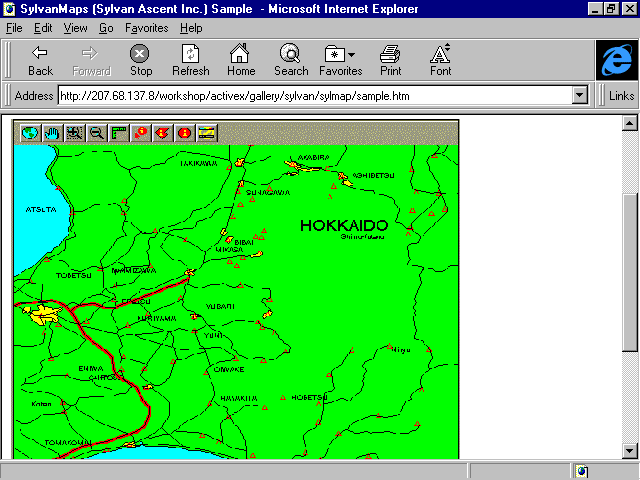Open the map legend layers icon
Viewport: 640px width, 480px height.
pos(207,132)
